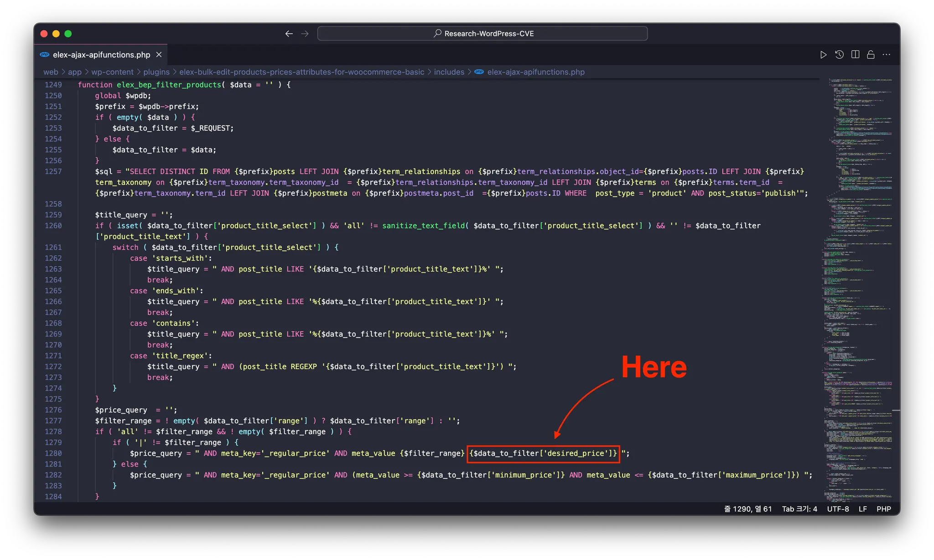This screenshot has width=934, height=560.
Task: Close the elex-ajax-apifunctions.php tab
Action: coord(159,55)
